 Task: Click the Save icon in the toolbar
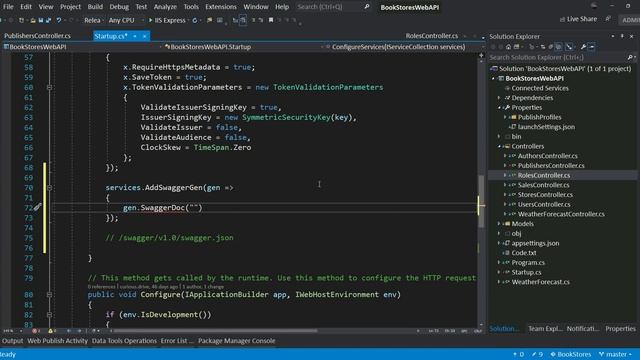[41, 20]
